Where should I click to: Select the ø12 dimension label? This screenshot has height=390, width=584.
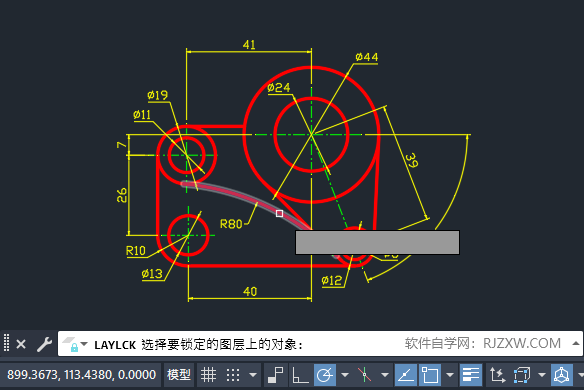coord(332,280)
